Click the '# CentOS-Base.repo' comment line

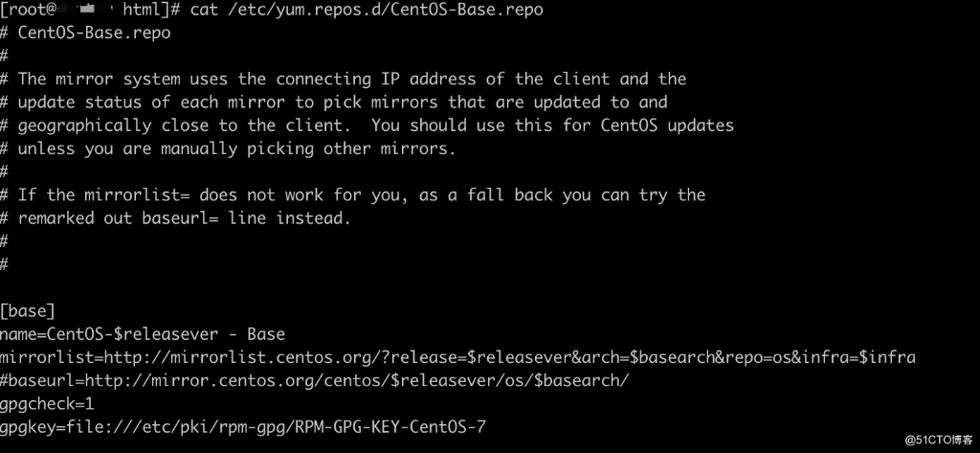[x=85, y=33]
